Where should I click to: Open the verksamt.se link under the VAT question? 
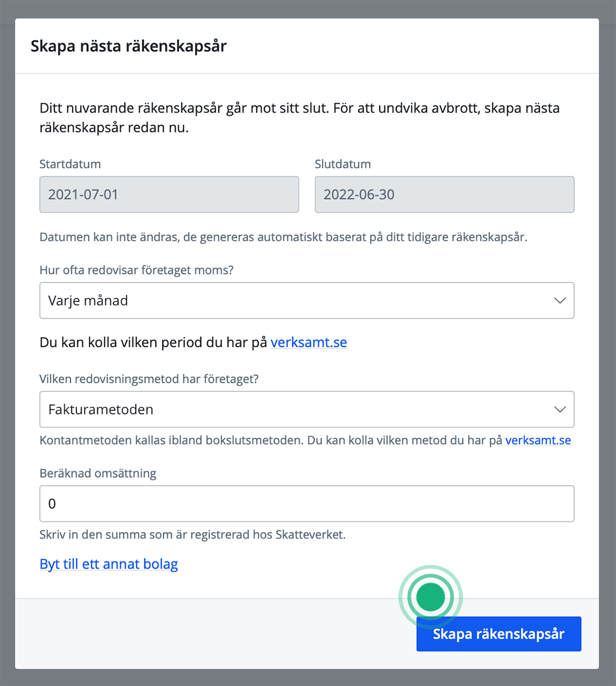(309, 342)
